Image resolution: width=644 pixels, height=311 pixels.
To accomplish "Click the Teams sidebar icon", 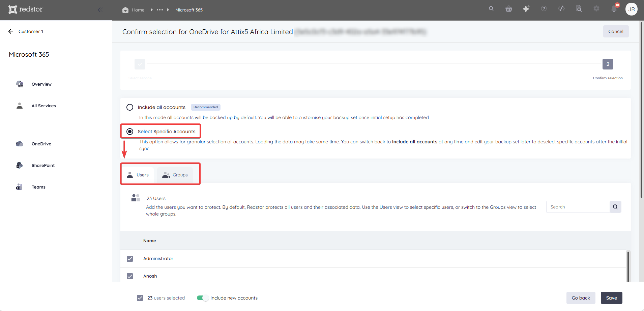I will point(19,187).
